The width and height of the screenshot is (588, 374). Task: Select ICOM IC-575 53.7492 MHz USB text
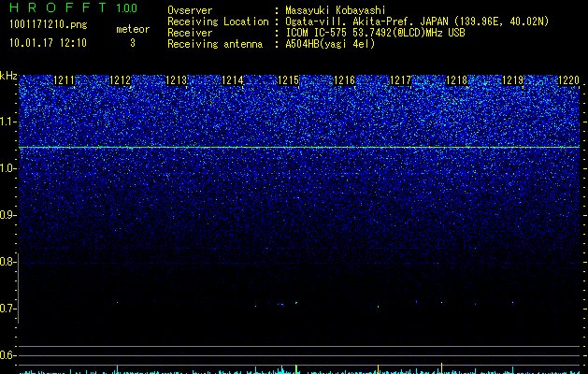point(375,33)
